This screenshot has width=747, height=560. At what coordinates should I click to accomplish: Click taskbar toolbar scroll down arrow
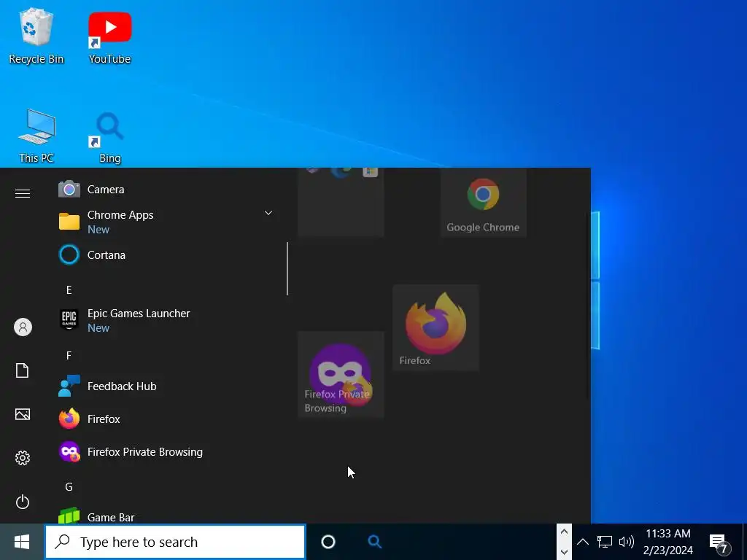pyautogui.click(x=564, y=552)
